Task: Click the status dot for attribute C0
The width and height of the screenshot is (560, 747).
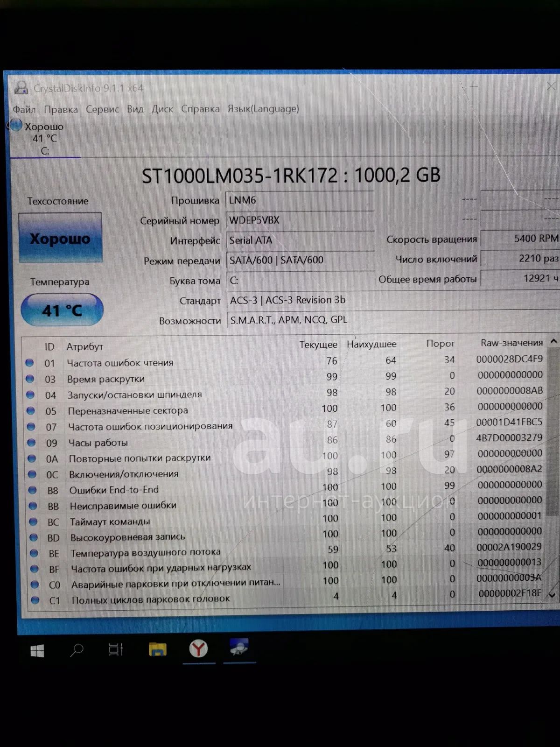Action: click(35, 585)
